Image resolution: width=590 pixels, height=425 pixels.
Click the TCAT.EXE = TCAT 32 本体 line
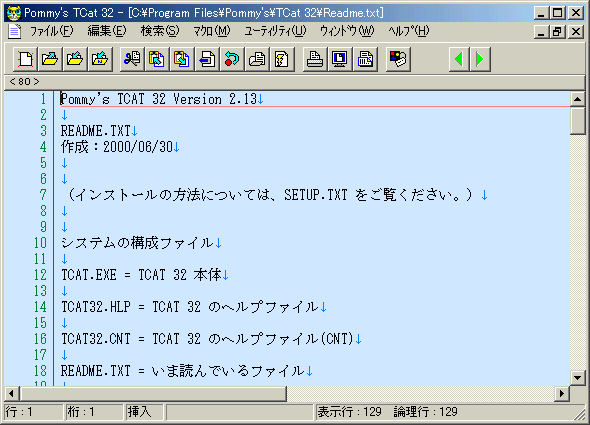coord(141,275)
